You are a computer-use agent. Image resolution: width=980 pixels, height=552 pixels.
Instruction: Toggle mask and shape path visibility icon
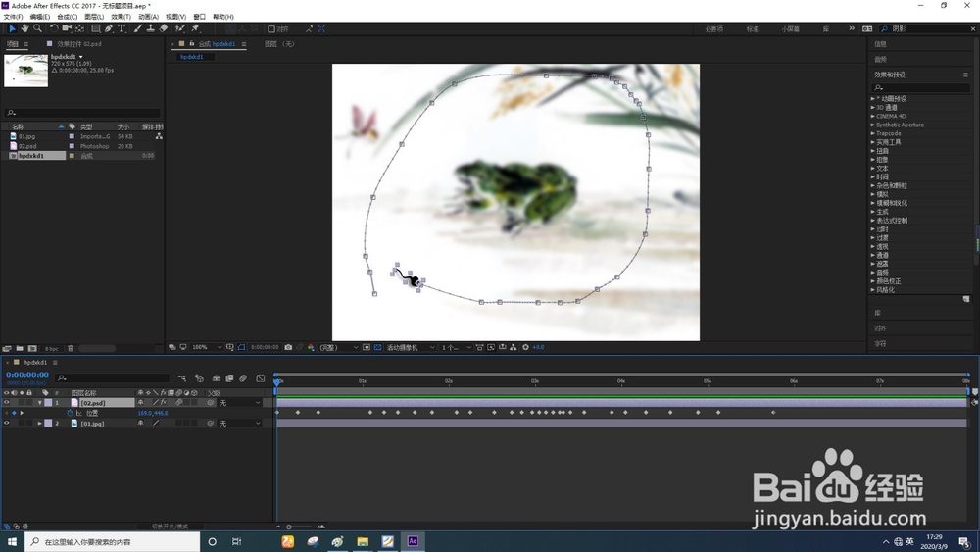coord(241,347)
